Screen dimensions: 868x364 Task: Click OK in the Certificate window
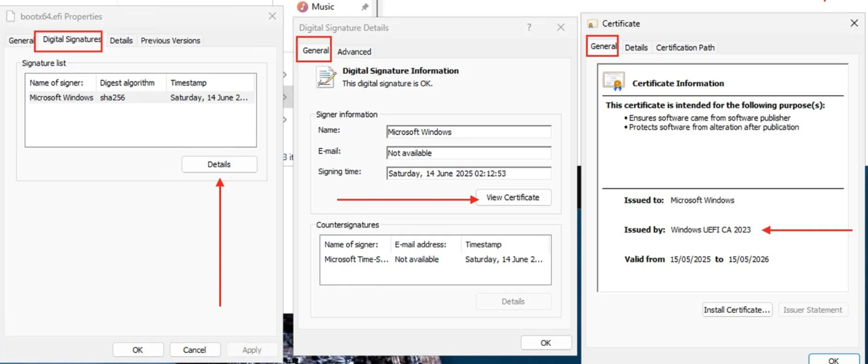pos(834,359)
